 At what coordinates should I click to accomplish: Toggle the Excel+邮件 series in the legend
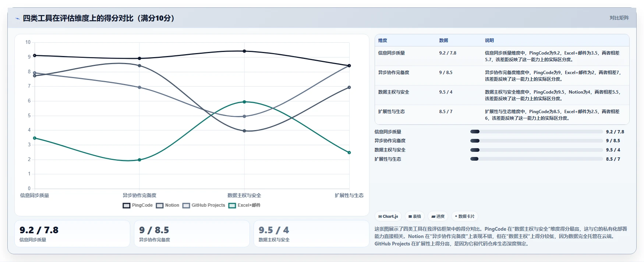pos(244,205)
